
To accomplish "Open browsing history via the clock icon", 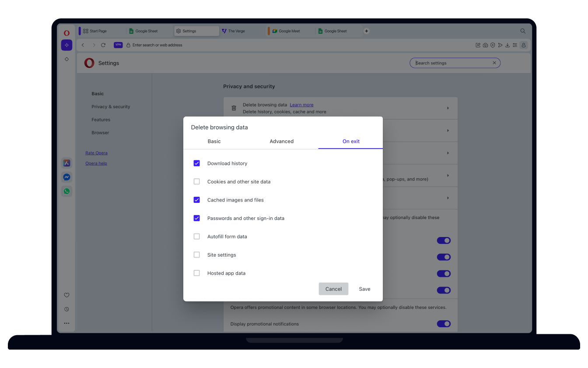I will click(x=66, y=309).
